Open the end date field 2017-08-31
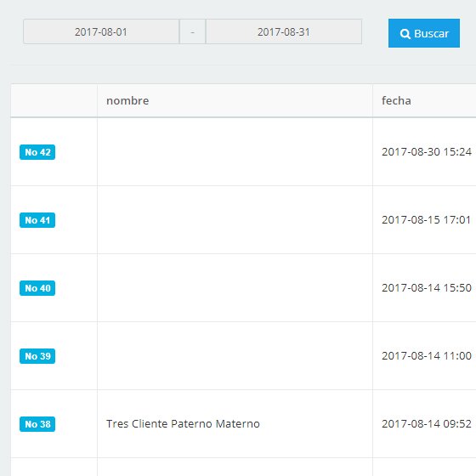 coord(284,31)
